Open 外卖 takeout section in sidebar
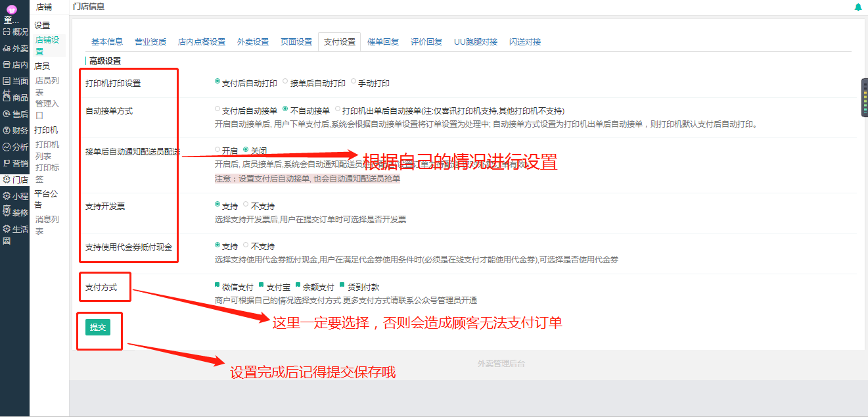 click(x=15, y=48)
